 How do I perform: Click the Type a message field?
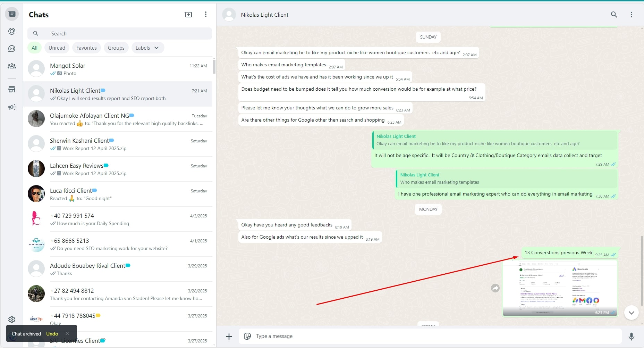(430, 336)
